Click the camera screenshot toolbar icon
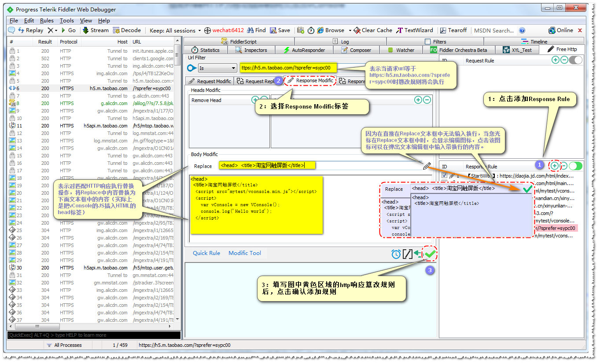Image resolution: width=600 pixels, height=364 pixels. click(301, 30)
